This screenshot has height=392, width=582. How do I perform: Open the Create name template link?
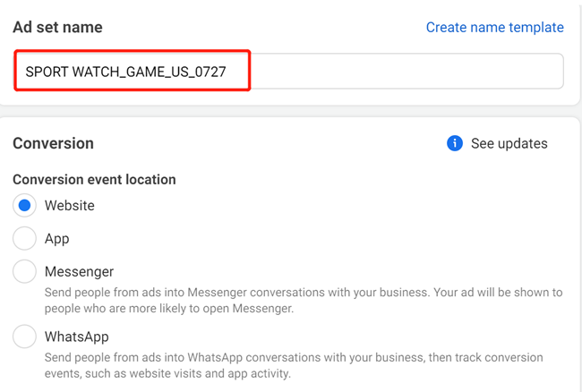(x=494, y=27)
